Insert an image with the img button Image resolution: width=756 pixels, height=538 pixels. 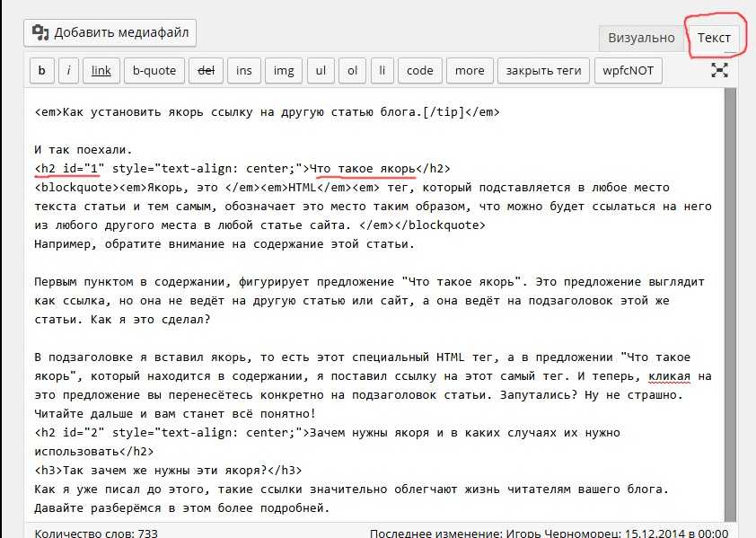click(x=283, y=70)
